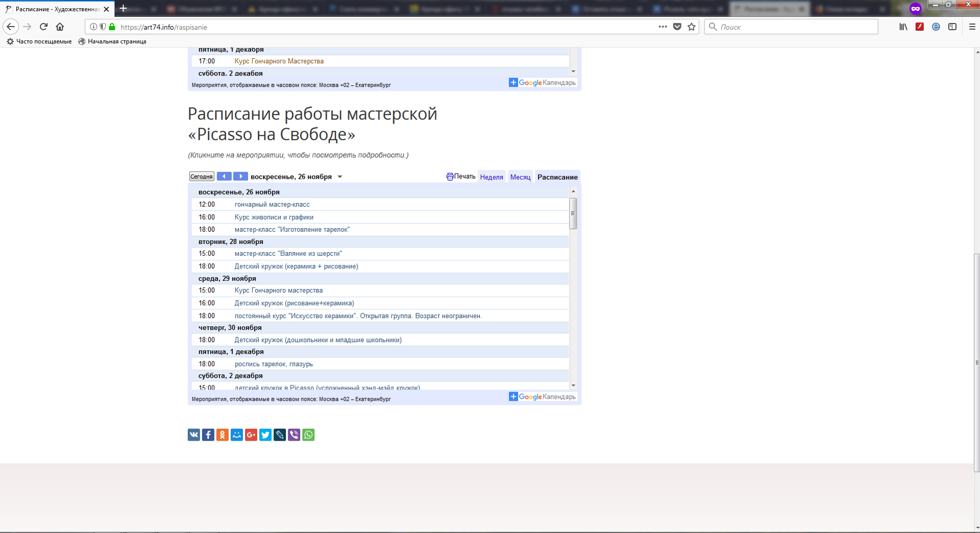
Task: Open date picker dropdown for 26 ноября
Action: coord(340,177)
